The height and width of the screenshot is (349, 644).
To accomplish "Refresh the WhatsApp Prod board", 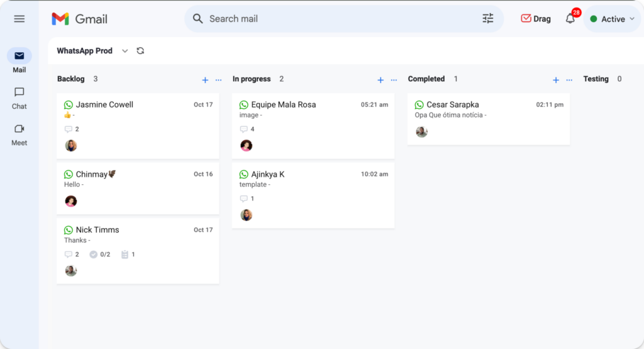I will [140, 51].
